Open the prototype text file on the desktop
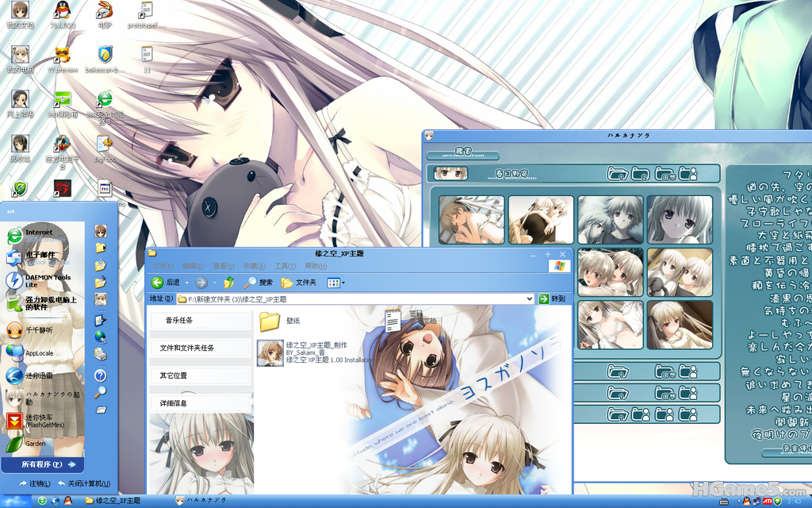 (147, 14)
